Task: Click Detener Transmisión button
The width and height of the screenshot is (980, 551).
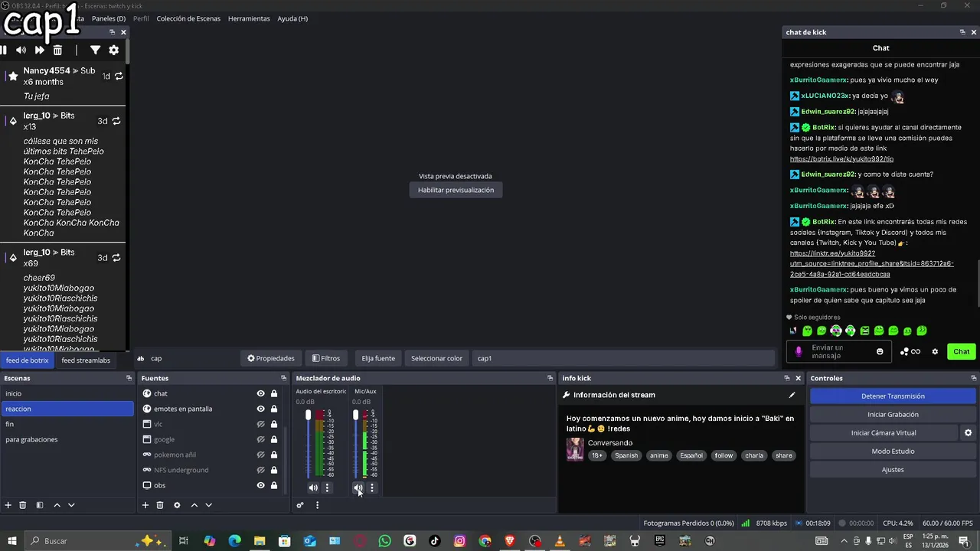Action: 893,396
